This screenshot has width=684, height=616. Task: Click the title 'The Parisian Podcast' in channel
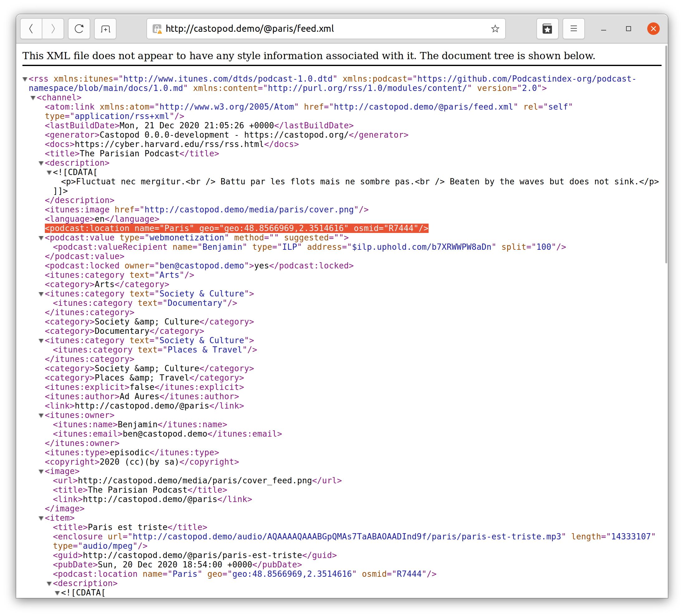132,154
